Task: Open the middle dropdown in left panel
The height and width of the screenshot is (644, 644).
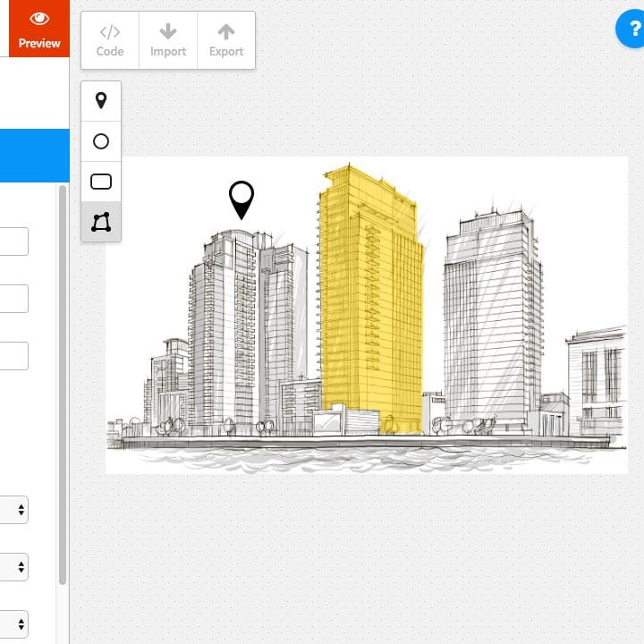Action: coord(14,567)
